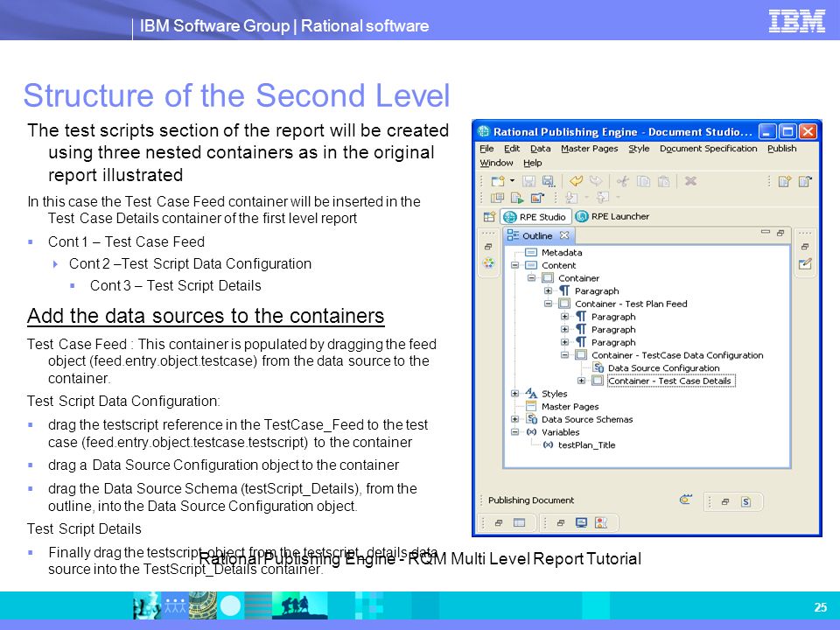Open the Edit menu

(512, 149)
